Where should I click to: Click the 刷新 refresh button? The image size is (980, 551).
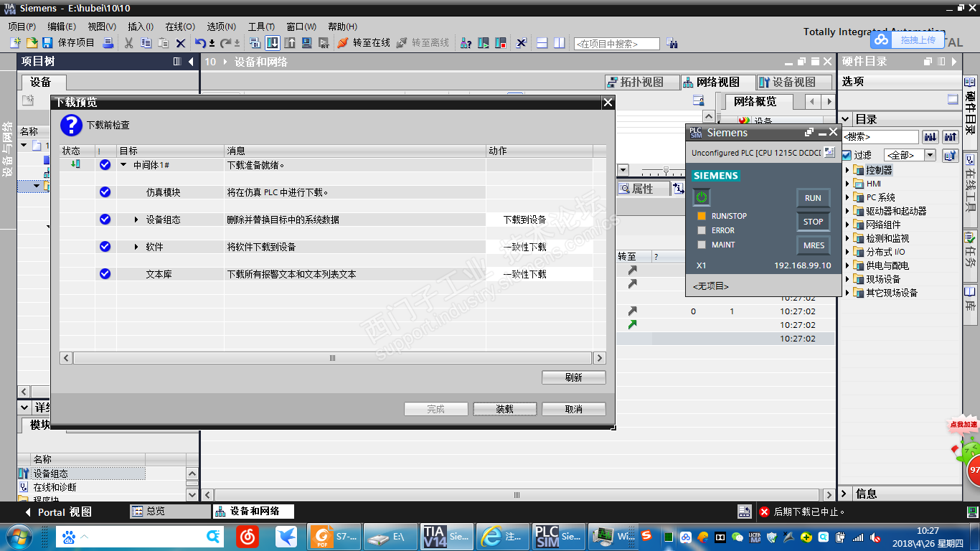click(574, 377)
